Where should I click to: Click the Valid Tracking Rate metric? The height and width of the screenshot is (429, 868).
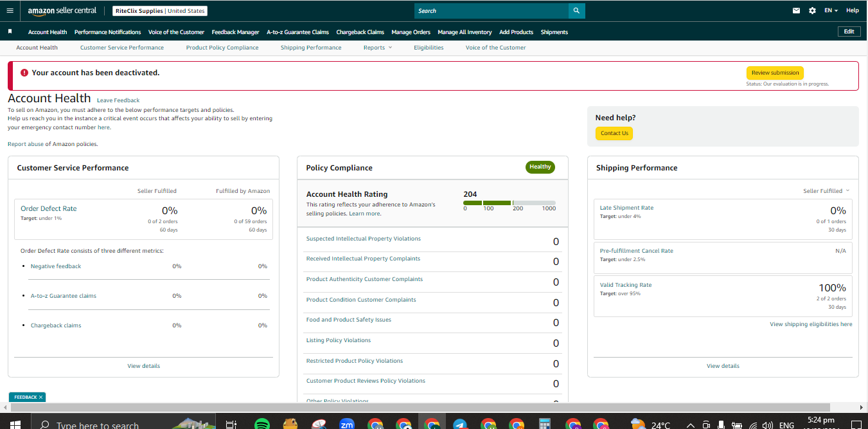626,285
